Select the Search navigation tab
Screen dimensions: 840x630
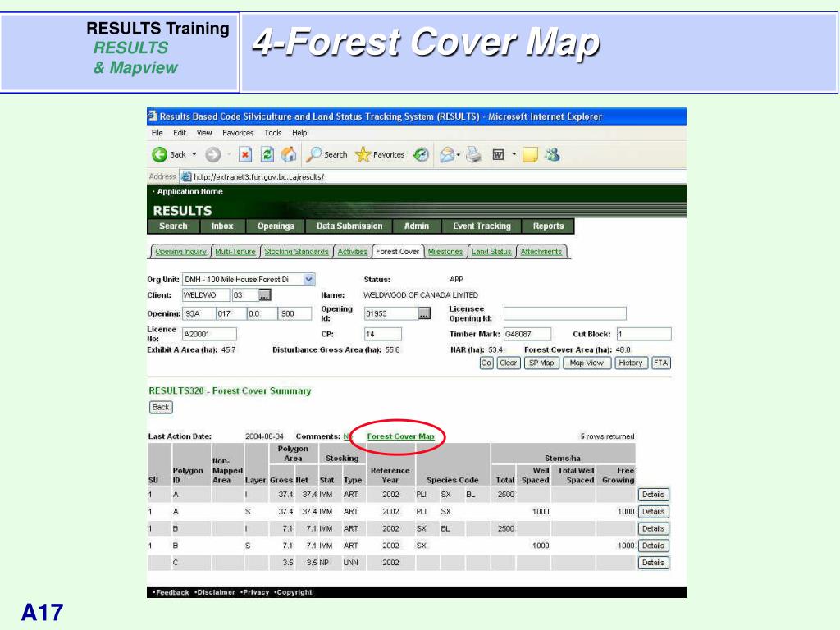(x=173, y=226)
